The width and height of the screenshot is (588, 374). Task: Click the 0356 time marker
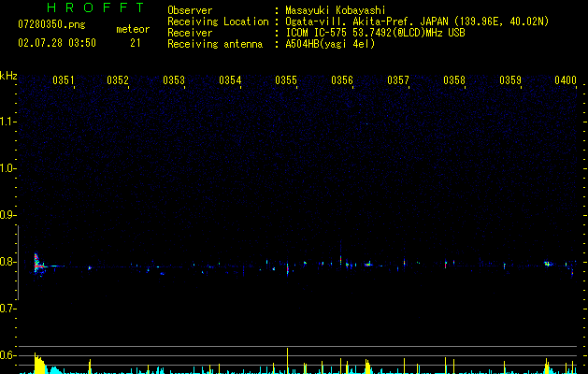(342, 80)
